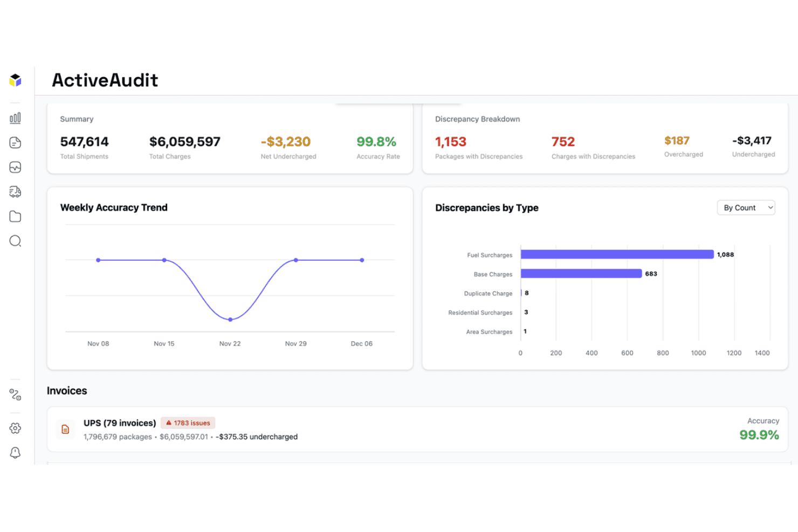Select the Dec 06 data point on trend line
The width and height of the screenshot is (798, 532).
pyautogui.click(x=362, y=260)
